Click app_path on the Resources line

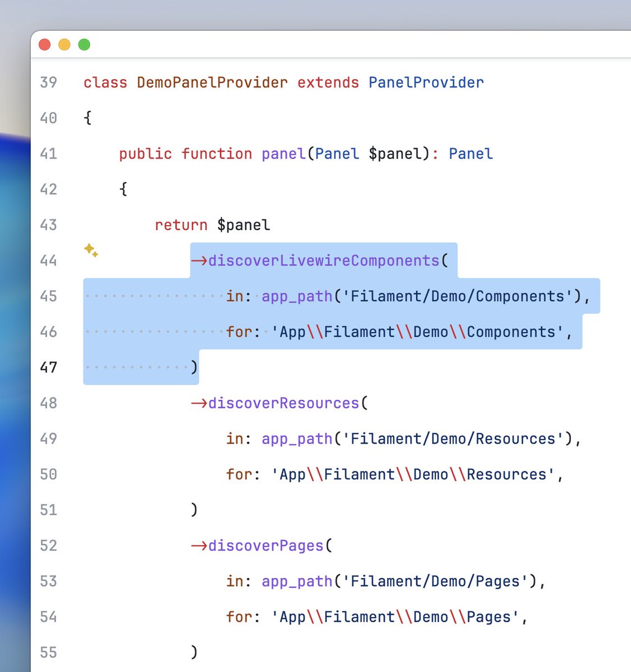point(297,438)
